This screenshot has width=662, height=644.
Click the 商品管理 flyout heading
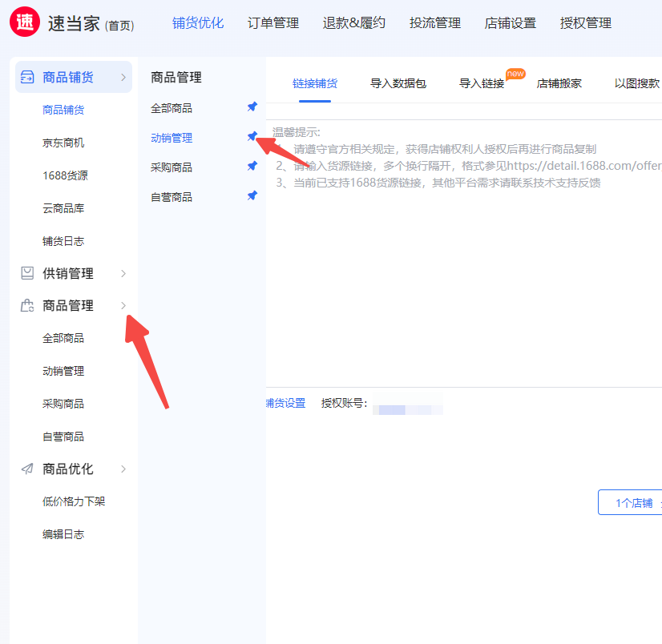point(176,77)
